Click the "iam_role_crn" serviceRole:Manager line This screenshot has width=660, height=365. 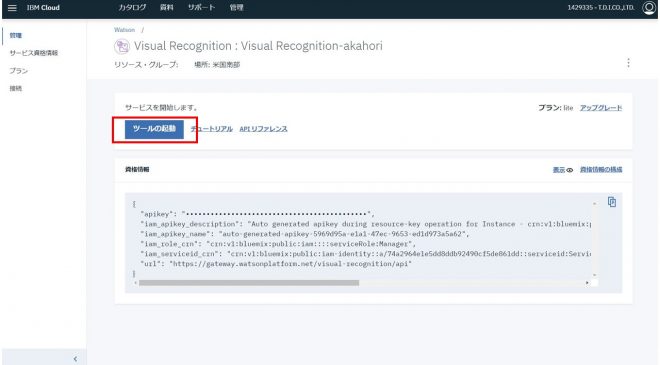[x=278, y=244]
